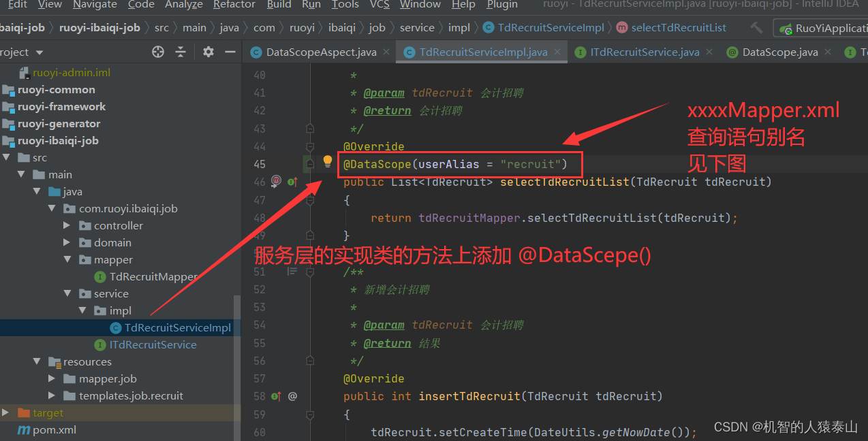This screenshot has height=441, width=868.
Task: Close the DataScope.java tab
Action: 827,52
